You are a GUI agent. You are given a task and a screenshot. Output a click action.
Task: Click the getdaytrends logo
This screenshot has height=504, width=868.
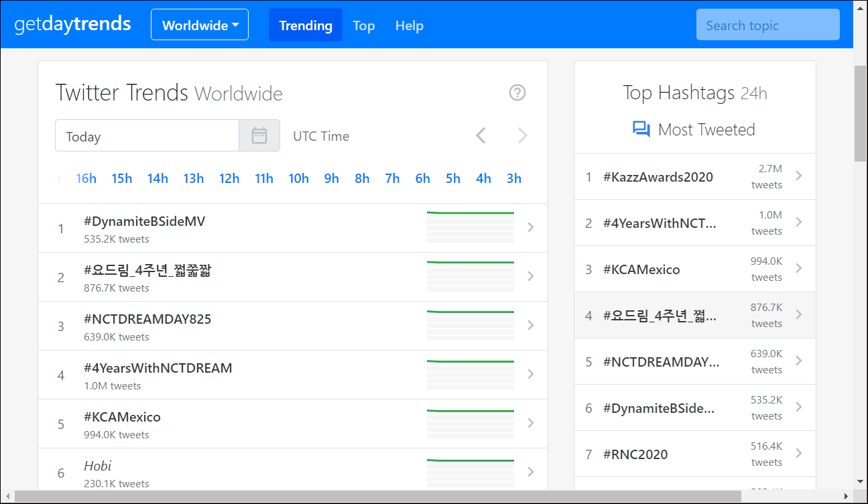click(72, 24)
